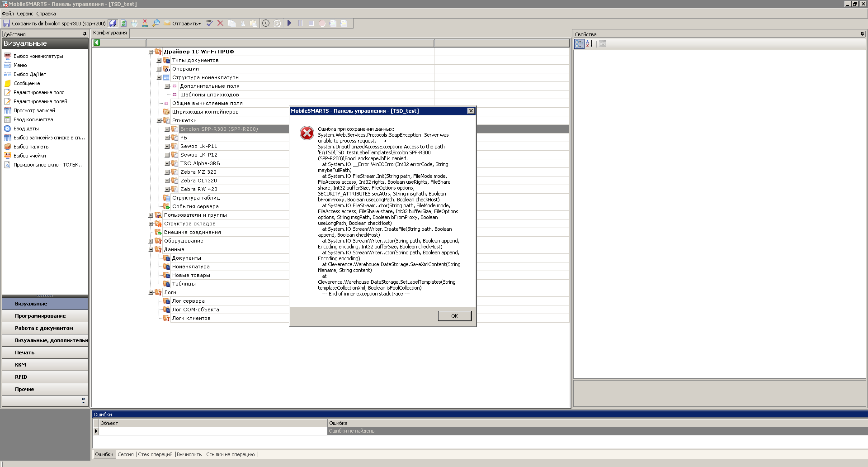Expand the Пользователи и группы node
Viewport: 868px width, 467px height.
[151, 215]
